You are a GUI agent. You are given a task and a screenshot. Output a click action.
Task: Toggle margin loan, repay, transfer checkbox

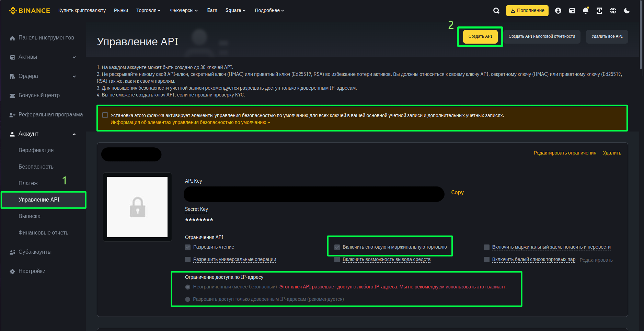coord(487,247)
